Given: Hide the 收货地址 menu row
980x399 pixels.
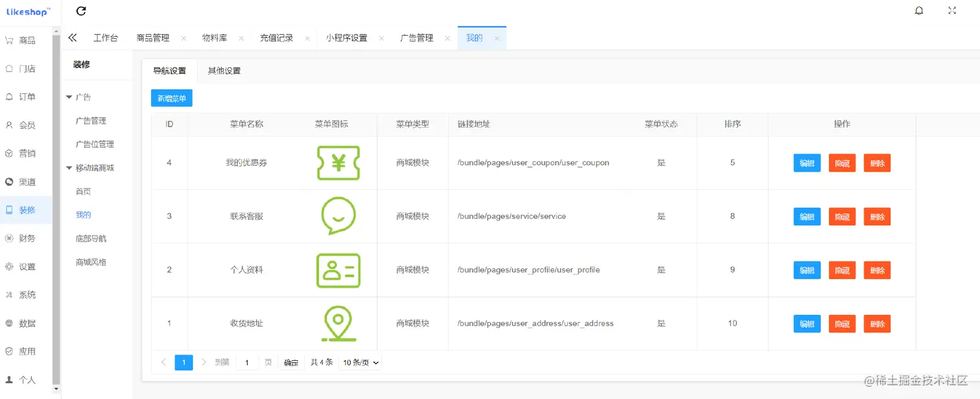Looking at the screenshot, I should pos(842,324).
